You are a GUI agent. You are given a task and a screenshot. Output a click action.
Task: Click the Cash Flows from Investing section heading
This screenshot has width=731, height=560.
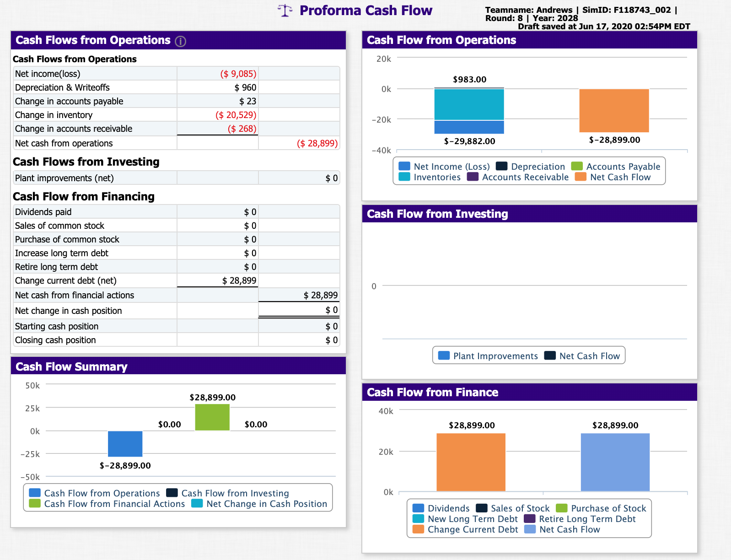(x=86, y=162)
